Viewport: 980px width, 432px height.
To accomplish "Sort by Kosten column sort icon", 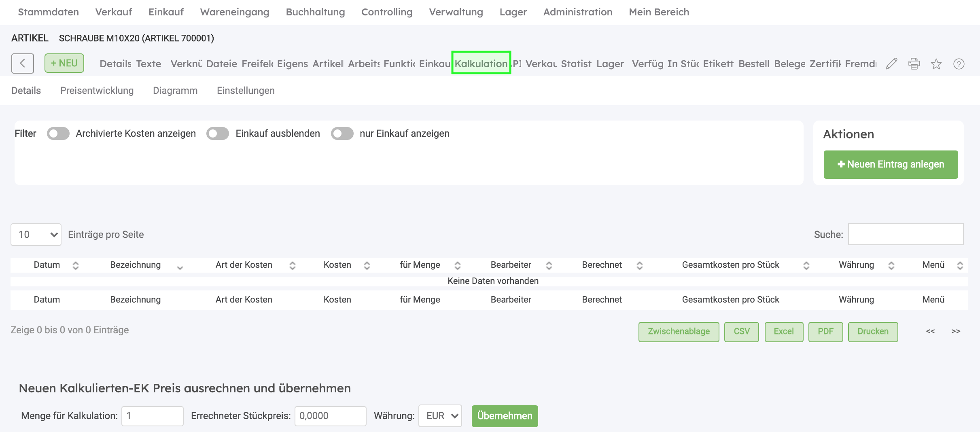I will (367, 265).
